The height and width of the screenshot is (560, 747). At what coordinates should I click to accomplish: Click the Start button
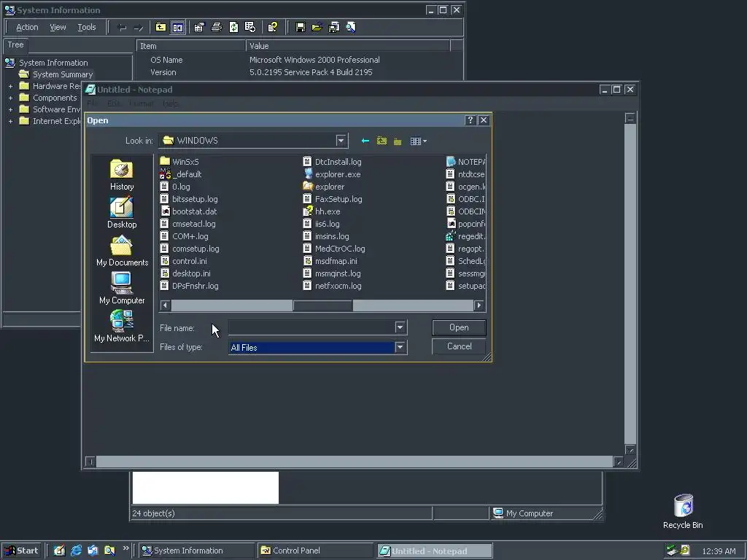[x=21, y=551]
